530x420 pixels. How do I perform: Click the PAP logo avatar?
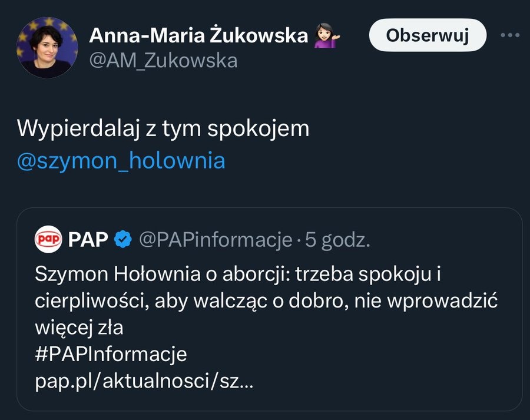[x=49, y=239]
